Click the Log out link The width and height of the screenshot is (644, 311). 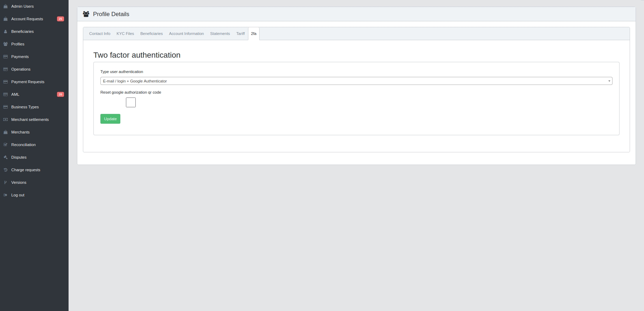18,195
